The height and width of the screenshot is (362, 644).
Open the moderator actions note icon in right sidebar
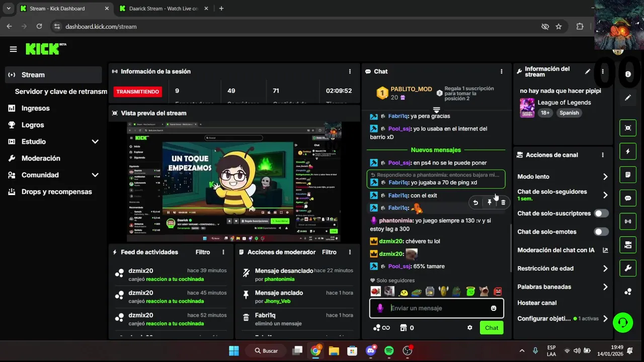(628, 174)
